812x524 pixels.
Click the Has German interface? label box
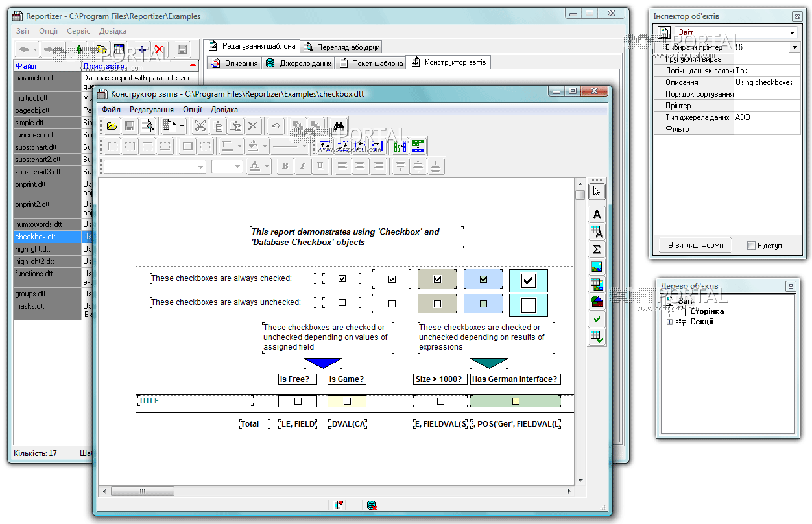[x=515, y=379]
